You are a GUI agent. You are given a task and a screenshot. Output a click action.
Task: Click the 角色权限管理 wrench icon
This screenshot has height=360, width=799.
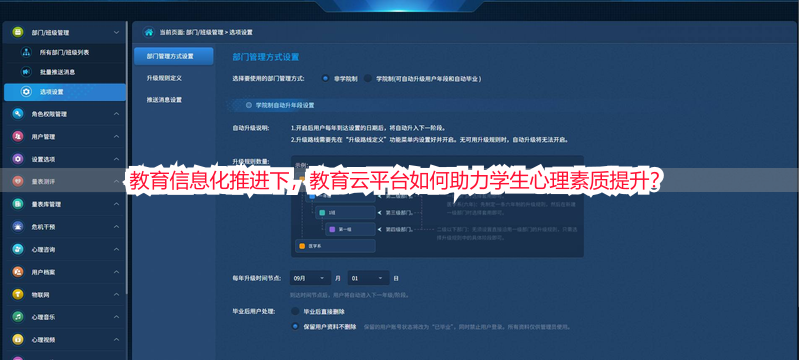[x=18, y=114]
